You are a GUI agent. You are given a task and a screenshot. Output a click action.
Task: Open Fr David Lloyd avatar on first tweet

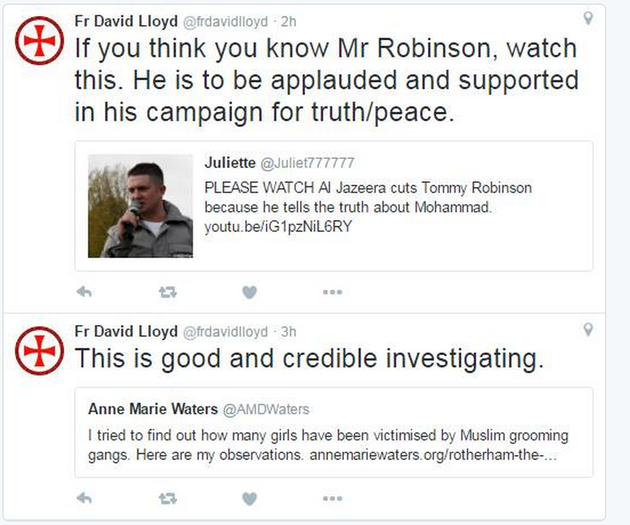[x=39, y=41]
